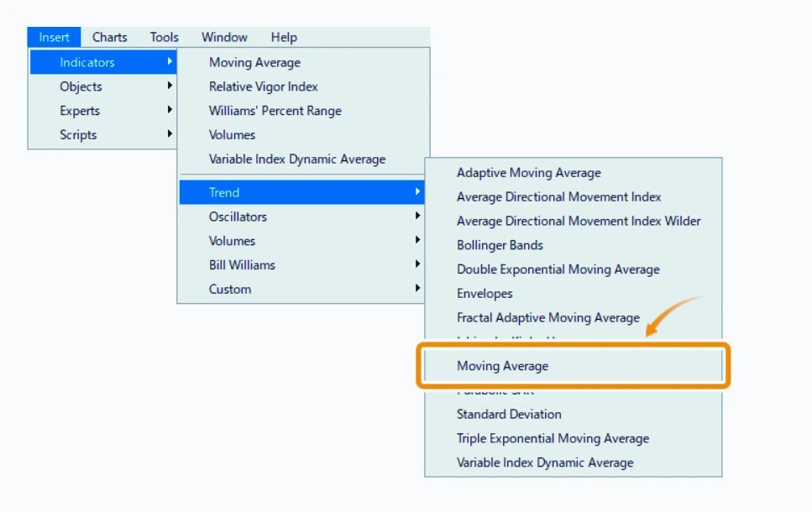Expand the Custom indicators submenu arrow
The image size is (812, 512).
point(417,289)
